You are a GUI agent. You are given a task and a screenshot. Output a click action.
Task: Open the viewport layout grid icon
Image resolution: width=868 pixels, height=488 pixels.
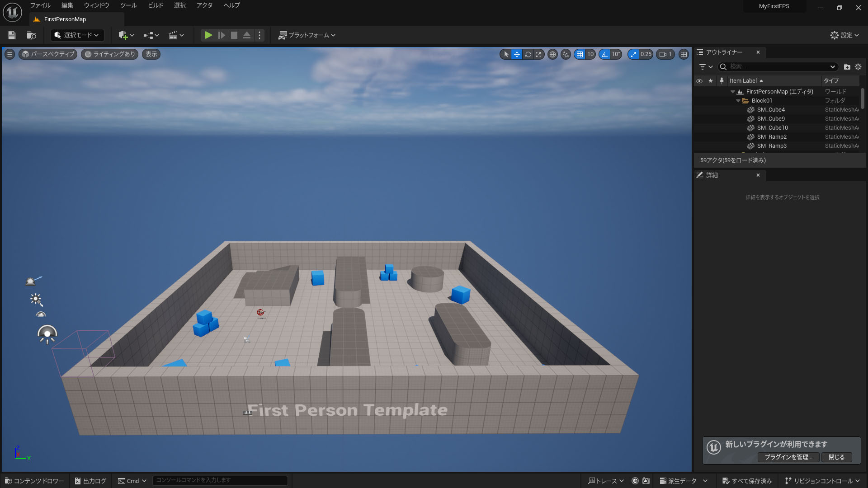[x=684, y=54]
